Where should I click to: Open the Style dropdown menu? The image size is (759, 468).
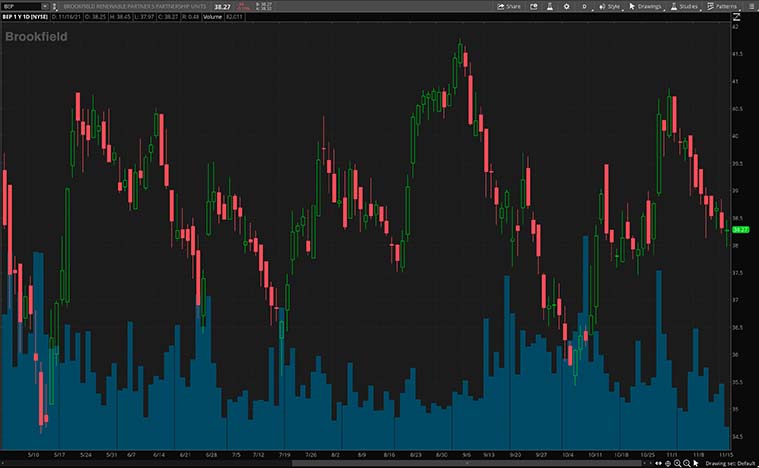click(609, 6)
